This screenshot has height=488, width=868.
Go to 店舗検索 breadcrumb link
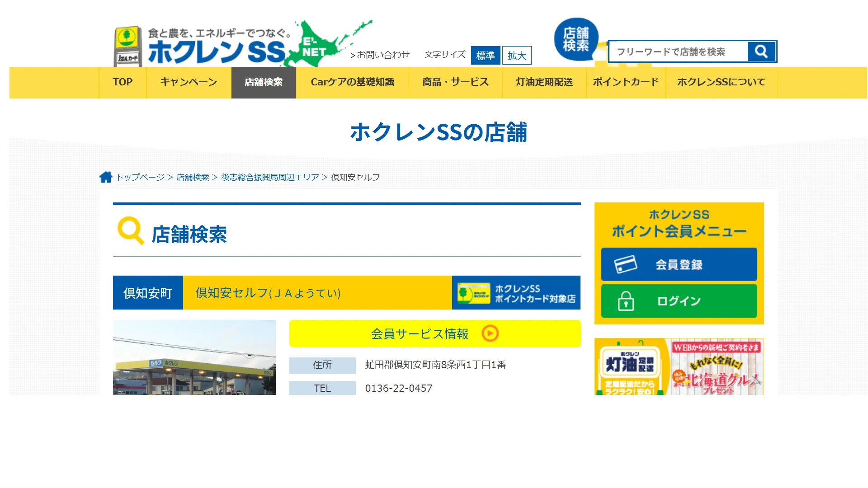(x=193, y=177)
